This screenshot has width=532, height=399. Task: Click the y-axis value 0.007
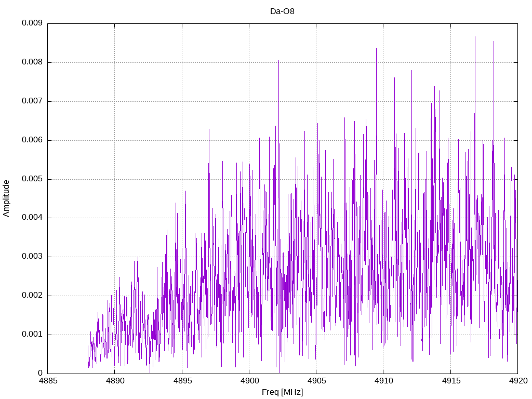click(32, 101)
